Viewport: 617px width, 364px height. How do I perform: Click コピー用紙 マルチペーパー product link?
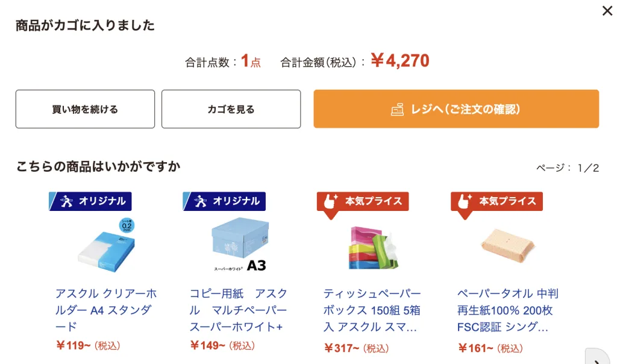pyautogui.click(x=239, y=310)
